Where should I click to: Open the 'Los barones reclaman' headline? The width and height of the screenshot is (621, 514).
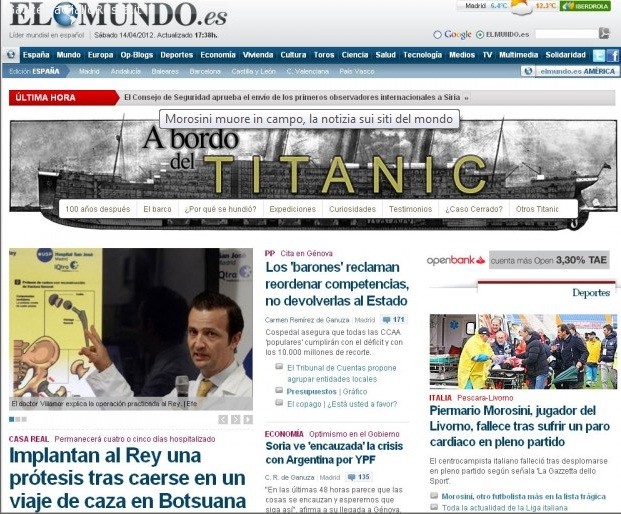pos(337,284)
